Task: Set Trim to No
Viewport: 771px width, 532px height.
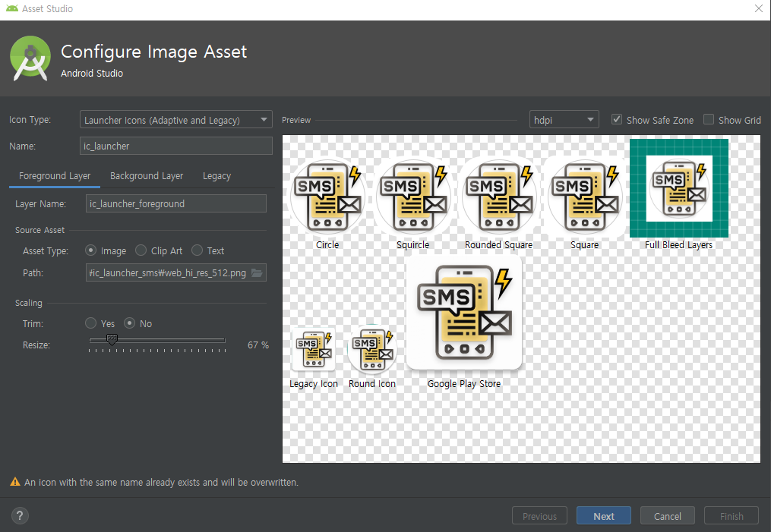Action: coord(129,323)
